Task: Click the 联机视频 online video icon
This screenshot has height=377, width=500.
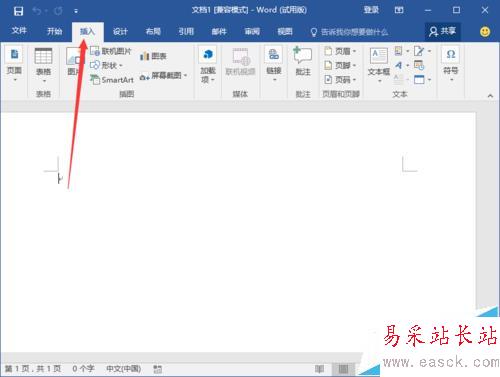Action: pyautogui.click(x=240, y=62)
